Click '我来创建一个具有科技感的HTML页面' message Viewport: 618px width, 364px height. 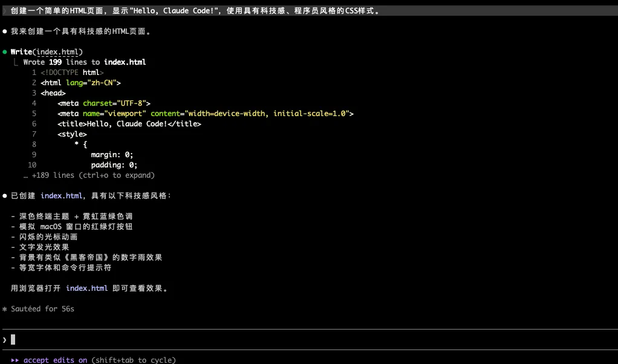81,31
